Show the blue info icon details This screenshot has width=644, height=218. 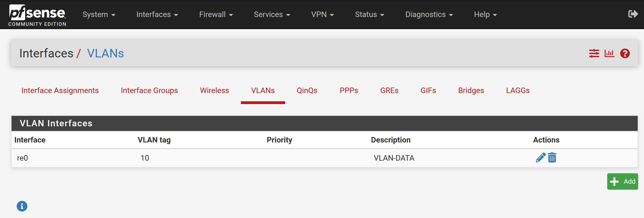pyautogui.click(x=22, y=206)
